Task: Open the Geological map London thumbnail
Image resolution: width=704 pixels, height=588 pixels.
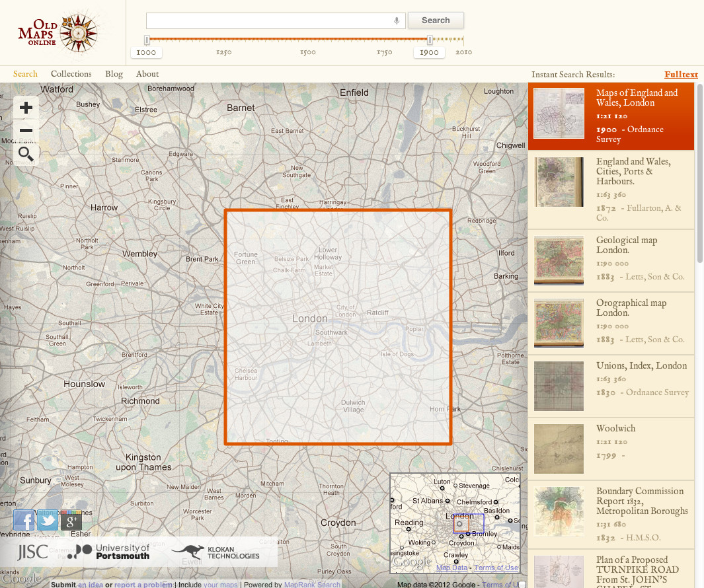Action: [x=559, y=260]
